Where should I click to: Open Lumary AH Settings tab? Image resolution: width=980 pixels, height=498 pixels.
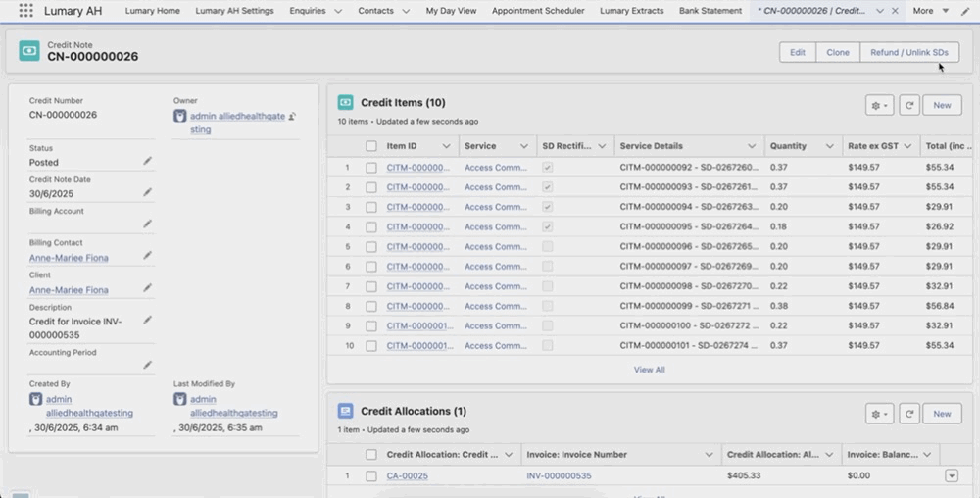coord(234,11)
